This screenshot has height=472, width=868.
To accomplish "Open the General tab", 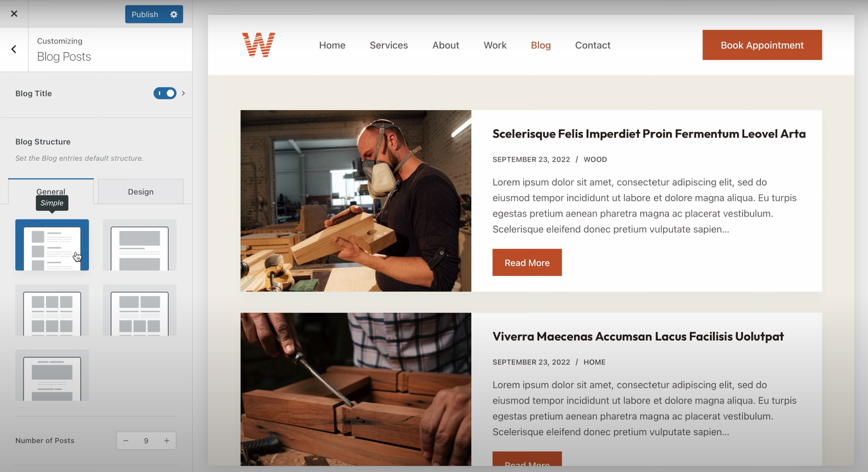I will [x=51, y=192].
